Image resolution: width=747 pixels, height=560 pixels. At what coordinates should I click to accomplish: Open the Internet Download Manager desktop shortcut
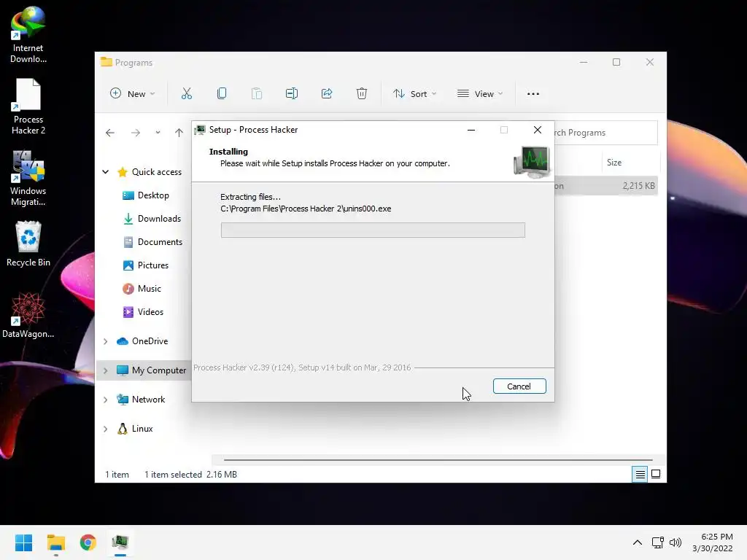click(28, 35)
